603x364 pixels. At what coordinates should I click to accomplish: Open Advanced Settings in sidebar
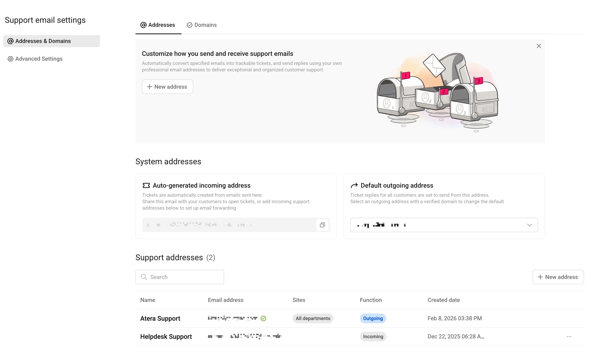[35, 59]
